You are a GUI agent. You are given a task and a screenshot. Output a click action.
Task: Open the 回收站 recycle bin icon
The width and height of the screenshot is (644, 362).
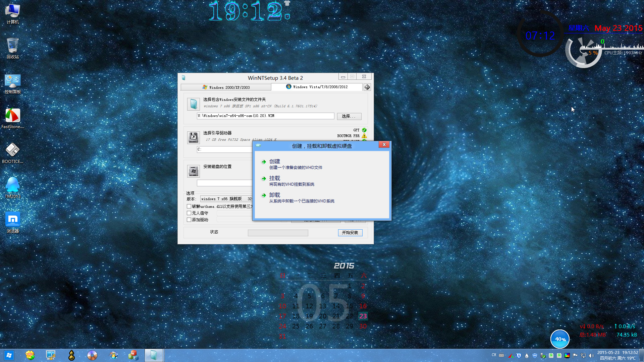pyautogui.click(x=13, y=48)
